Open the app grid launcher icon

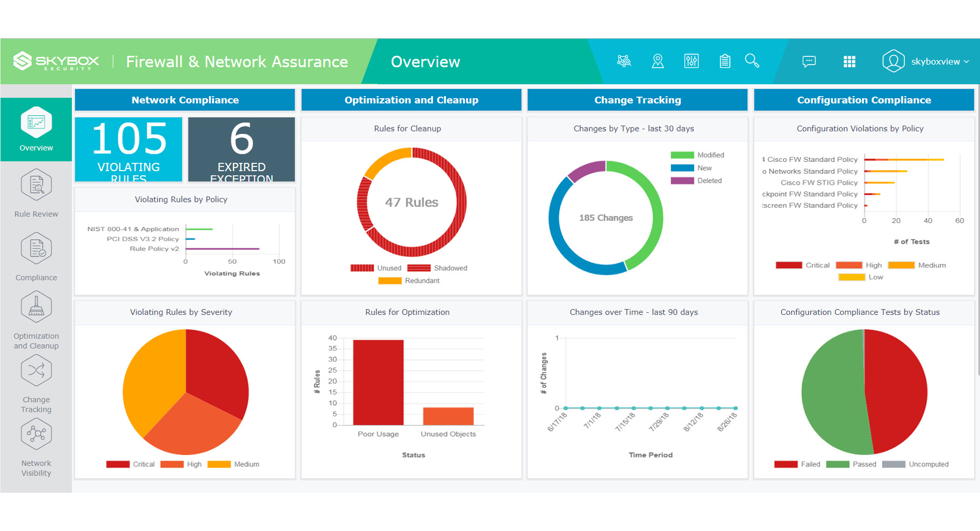click(x=849, y=61)
